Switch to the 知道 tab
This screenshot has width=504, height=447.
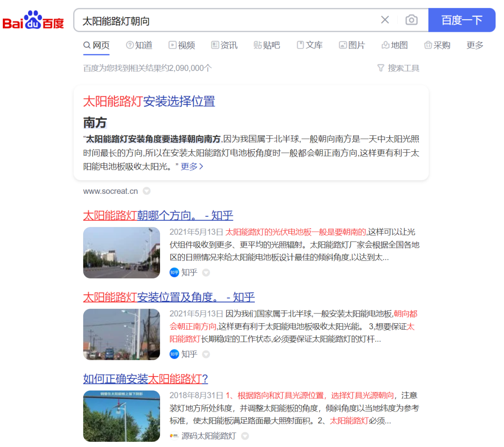pos(139,45)
